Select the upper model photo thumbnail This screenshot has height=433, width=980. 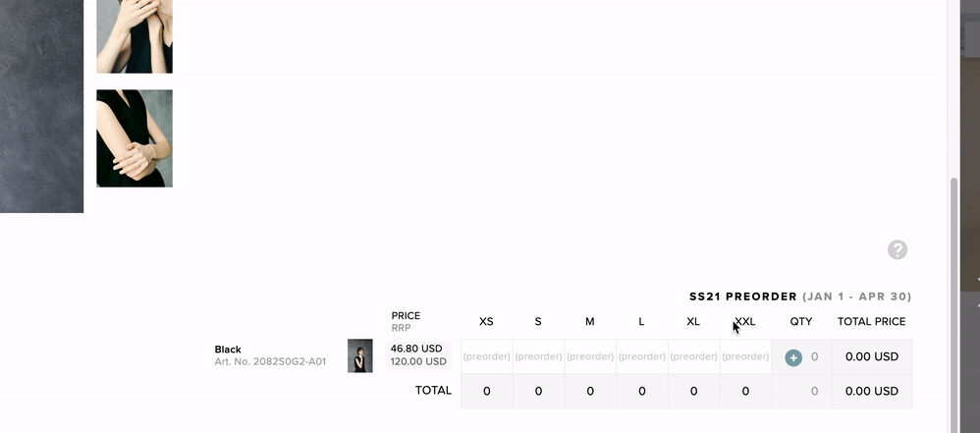[135, 35]
